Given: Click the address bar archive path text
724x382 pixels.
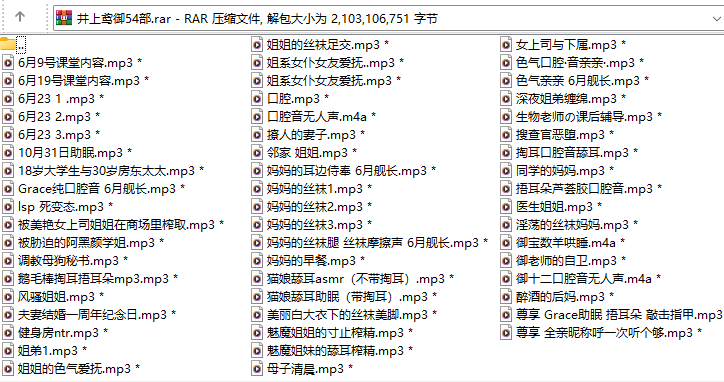Looking at the screenshot, I should pyautogui.click(x=257, y=18).
